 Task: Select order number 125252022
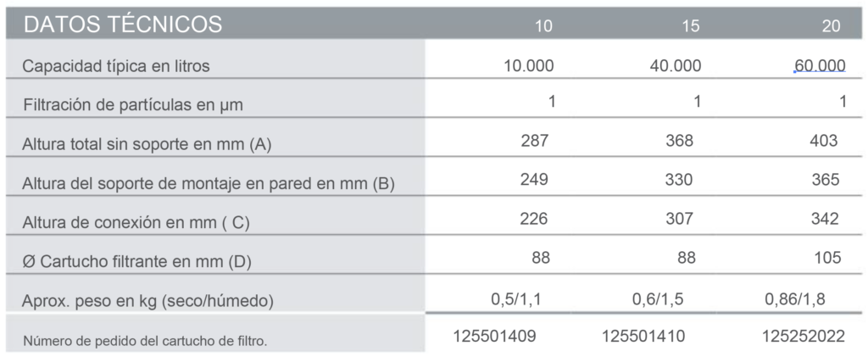point(804,337)
